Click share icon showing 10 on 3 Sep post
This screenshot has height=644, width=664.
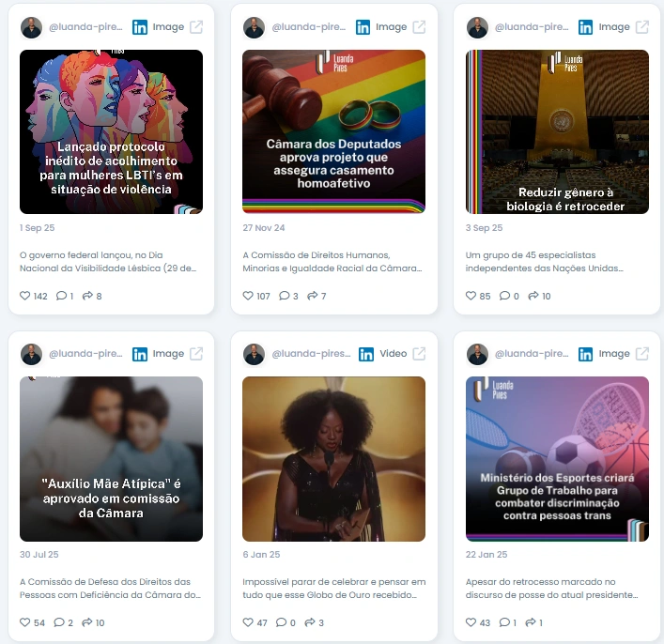(533, 296)
